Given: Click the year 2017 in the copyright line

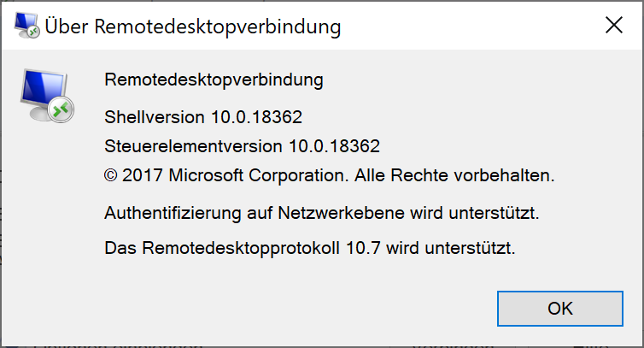Looking at the screenshot, I should (x=142, y=175).
